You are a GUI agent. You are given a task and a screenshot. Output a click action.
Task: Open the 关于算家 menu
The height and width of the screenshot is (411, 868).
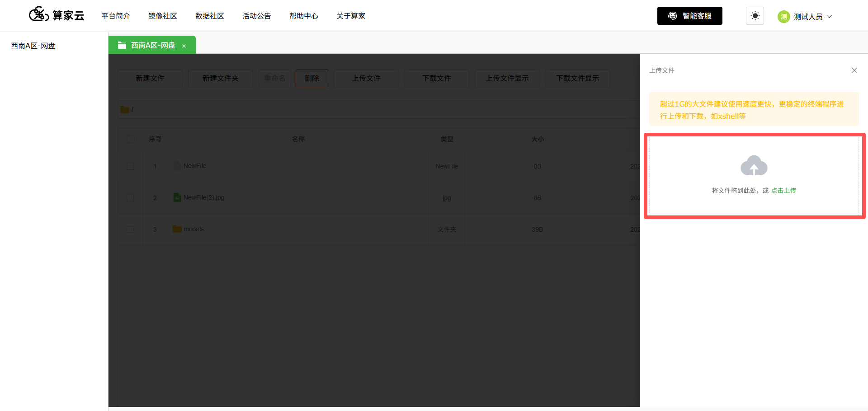[x=351, y=16]
